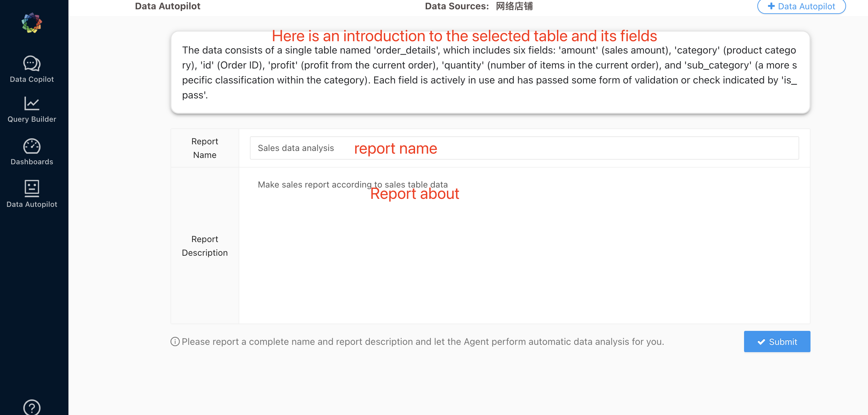This screenshot has height=415, width=868.
Task: Click the info icon beside the hint
Action: pyautogui.click(x=175, y=342)
